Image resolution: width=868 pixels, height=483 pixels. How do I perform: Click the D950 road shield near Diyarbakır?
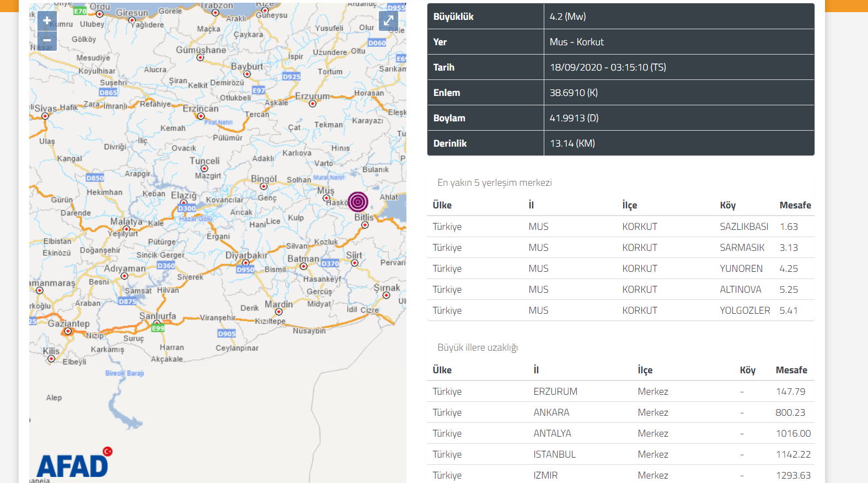[245, 270]
